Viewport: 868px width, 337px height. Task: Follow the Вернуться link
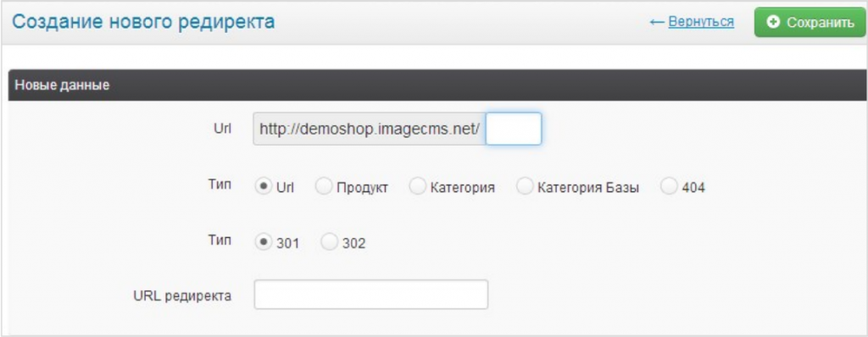click(701, 22)
